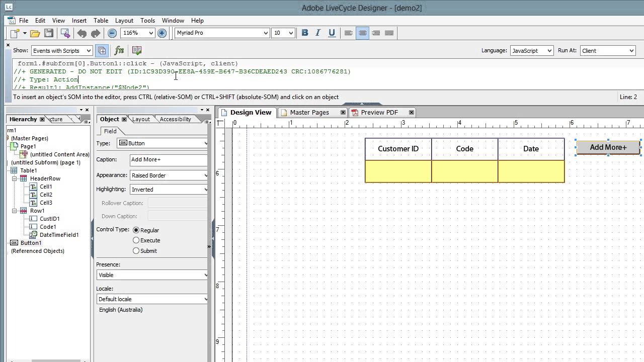
Task: Open the Run At Client dropdown
Action: (x=632, y=51)
